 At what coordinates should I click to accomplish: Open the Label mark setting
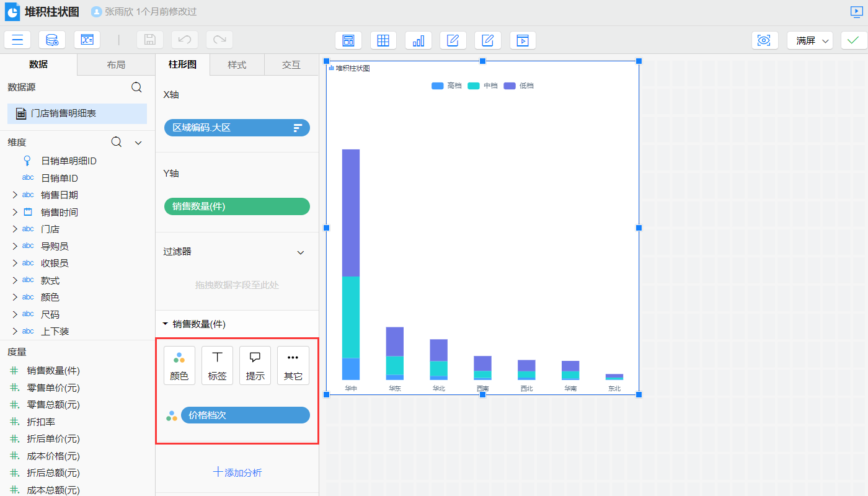pyautogui.click(x=217, y=365)
